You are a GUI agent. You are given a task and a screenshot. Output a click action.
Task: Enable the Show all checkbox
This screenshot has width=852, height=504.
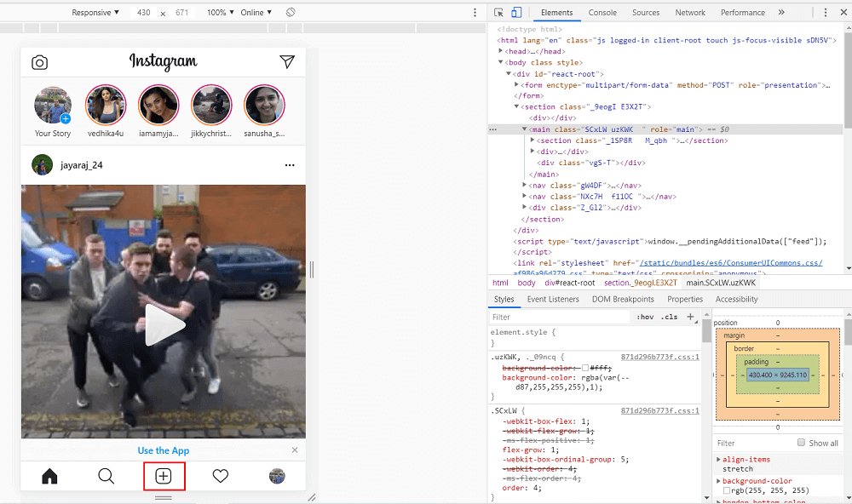tap(801, 443)
